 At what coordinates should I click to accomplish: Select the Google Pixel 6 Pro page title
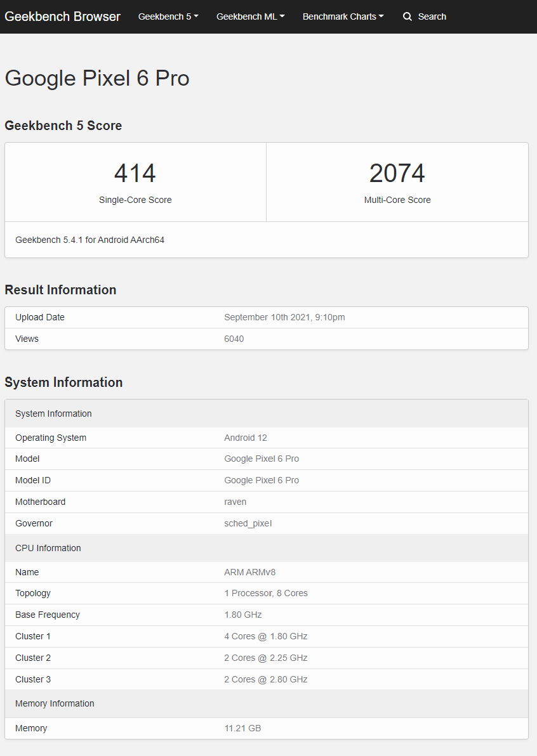coord(97,78)
